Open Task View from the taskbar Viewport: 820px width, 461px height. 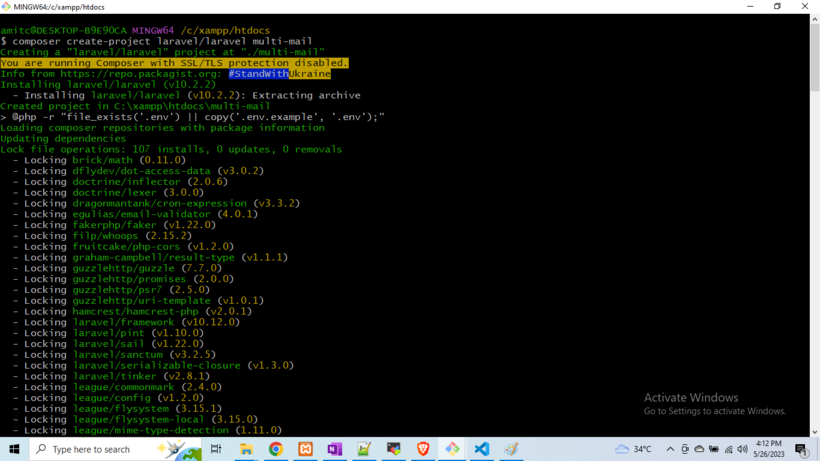coord(216,450)
